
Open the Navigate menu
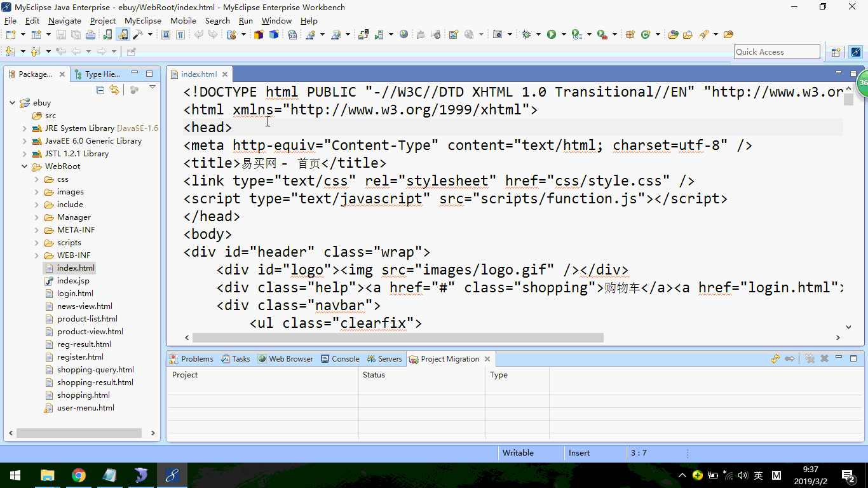pos(65,20)
